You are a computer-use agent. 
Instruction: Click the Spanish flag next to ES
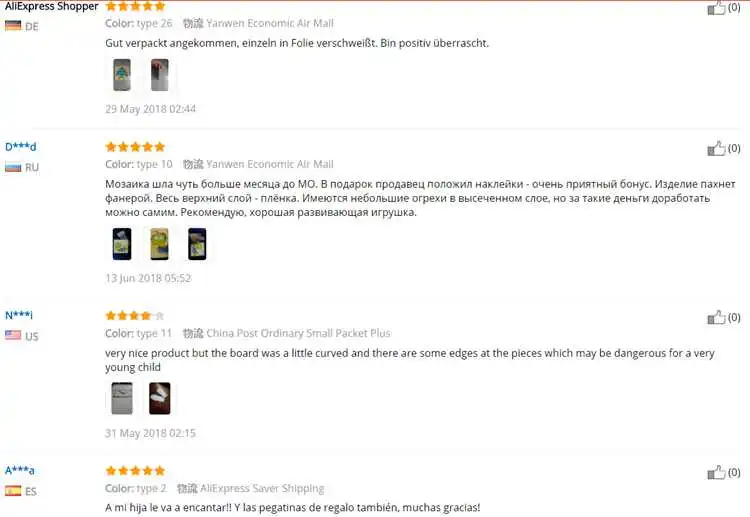click(x=13, y=491)
